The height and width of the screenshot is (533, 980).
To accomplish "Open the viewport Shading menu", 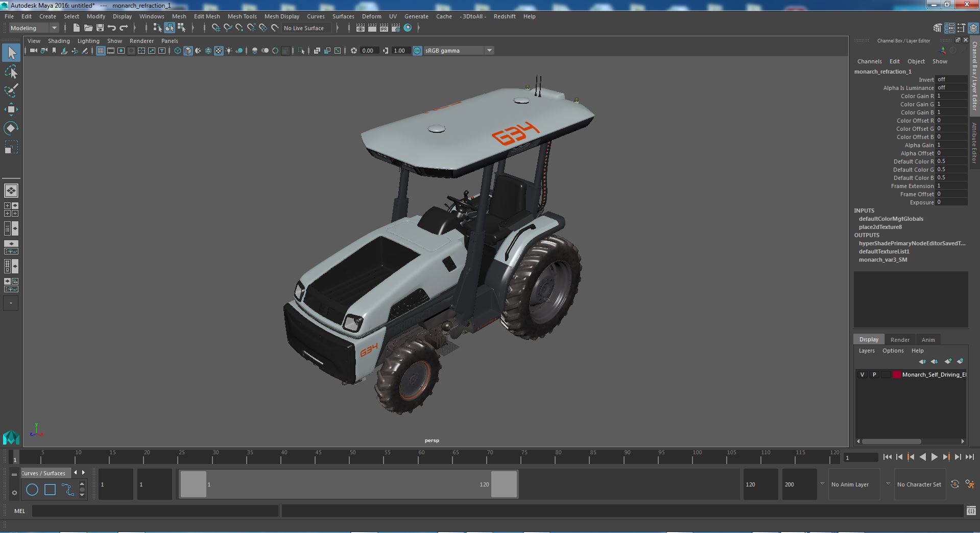I will pyautogui.click(x=59, y=41).
